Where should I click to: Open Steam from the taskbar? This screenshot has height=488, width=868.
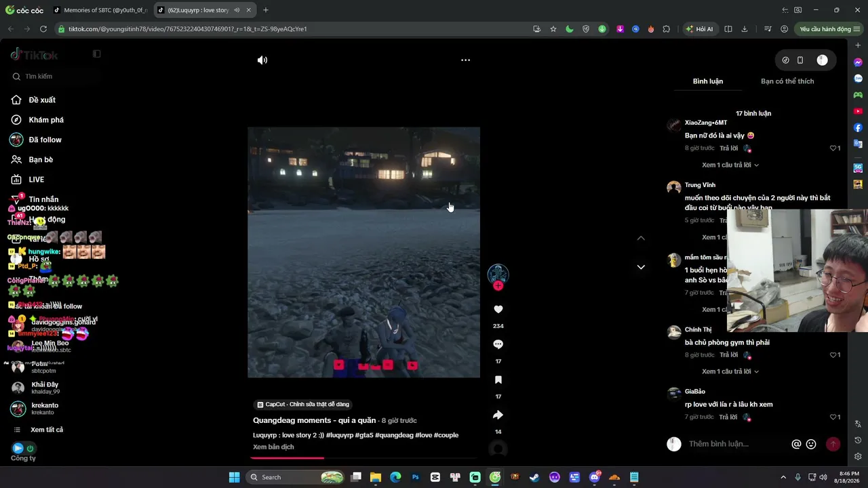[x=534, y=477]
